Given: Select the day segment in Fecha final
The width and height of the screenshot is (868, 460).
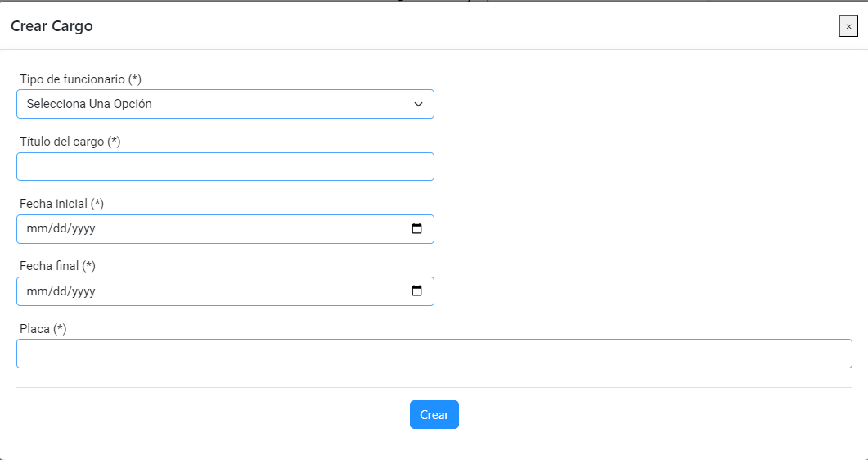Looking at the screenshot, I should (x=59, y=291).
